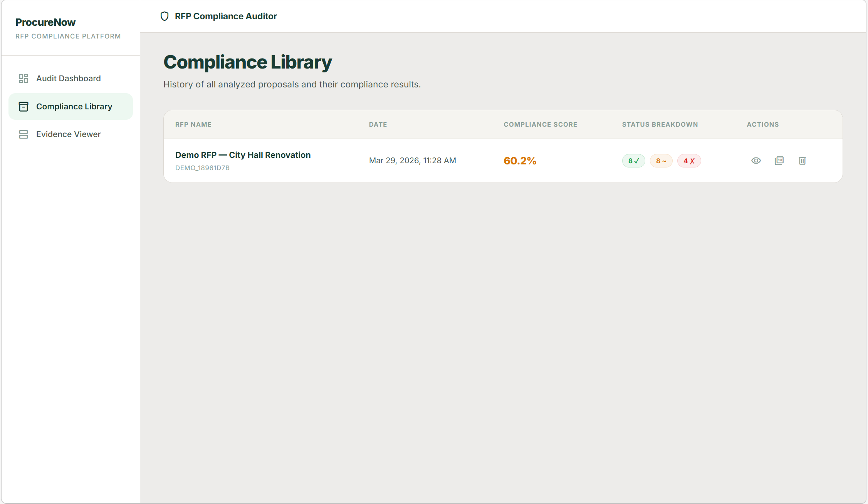Sort by the Compliance Score column header
This screenshot has width=868, height=504.
click(540, 124)
